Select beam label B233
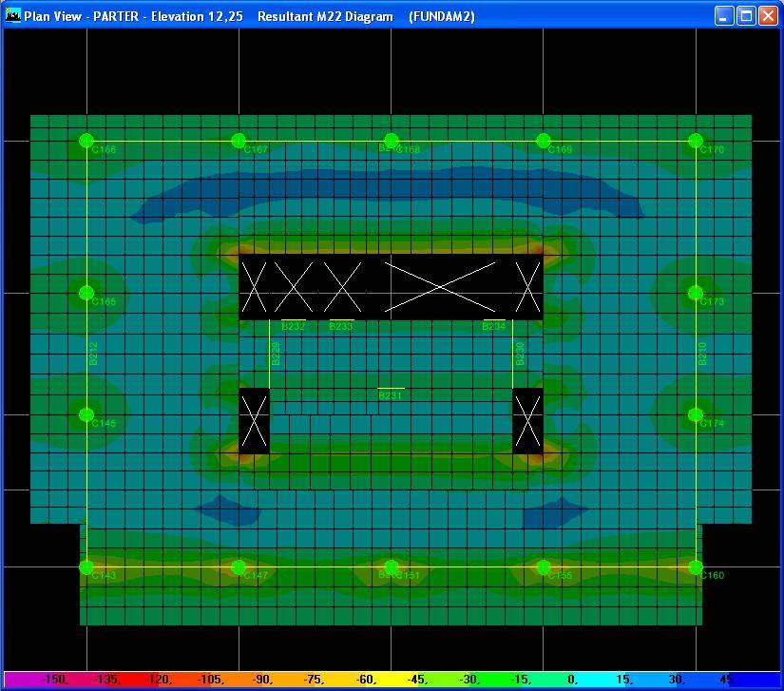The height and width of the screenshot is (691, 784). [x=340, y=327]
